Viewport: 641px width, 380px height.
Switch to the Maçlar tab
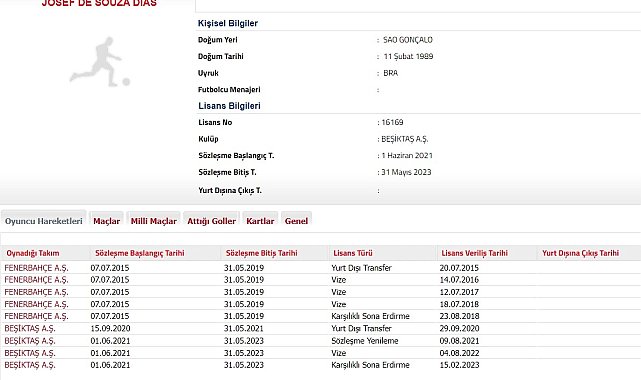tap(106, 221)
